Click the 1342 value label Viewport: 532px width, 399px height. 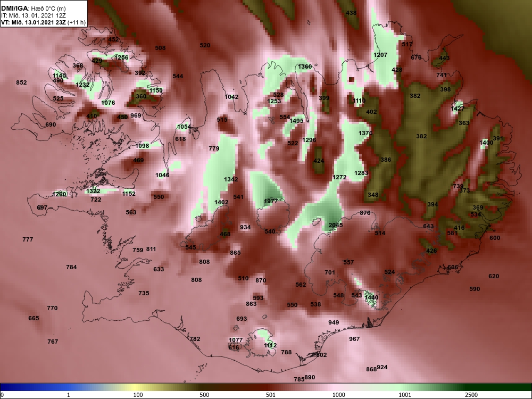click(x=231, y=179)
